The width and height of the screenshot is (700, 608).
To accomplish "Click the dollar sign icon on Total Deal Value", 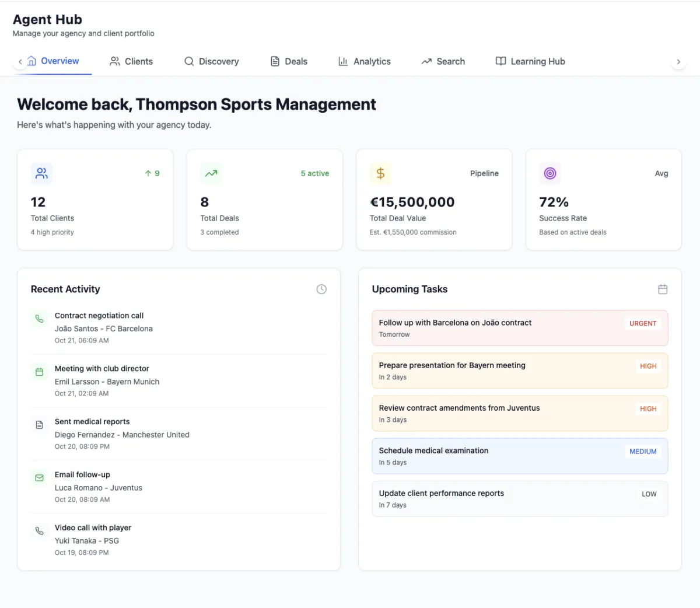I will click(380, 173).
